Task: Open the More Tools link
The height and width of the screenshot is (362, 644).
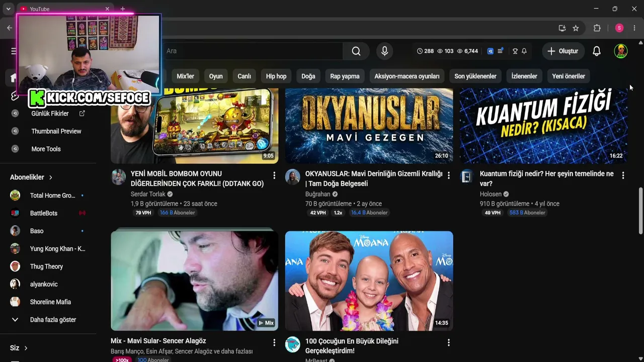Action: tap(46, 149)
